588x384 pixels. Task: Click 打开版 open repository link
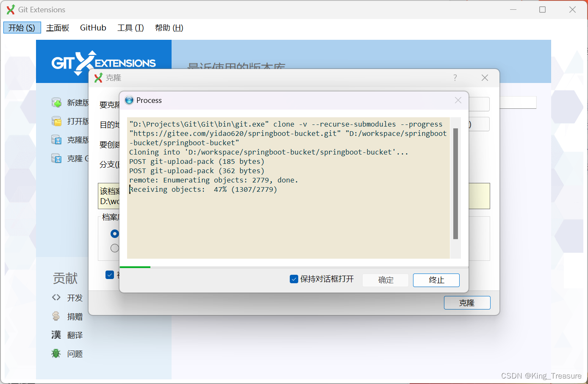coord(78,122)
